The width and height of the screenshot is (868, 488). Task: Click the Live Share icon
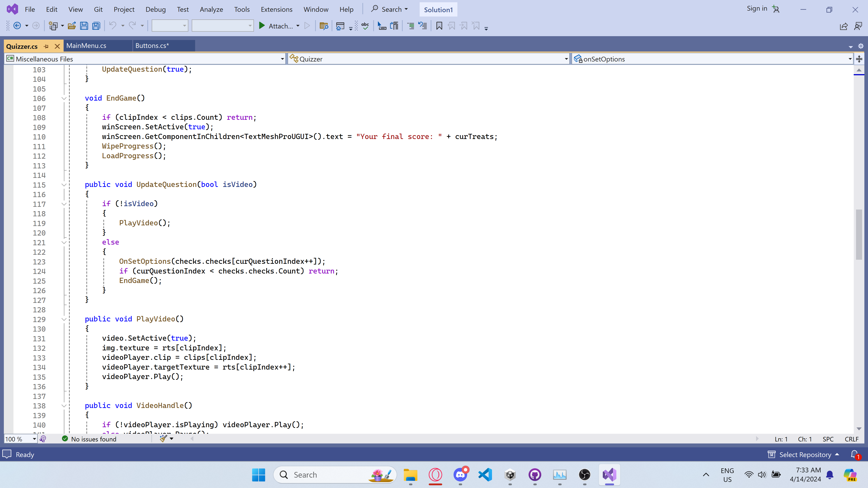point(844,26)
